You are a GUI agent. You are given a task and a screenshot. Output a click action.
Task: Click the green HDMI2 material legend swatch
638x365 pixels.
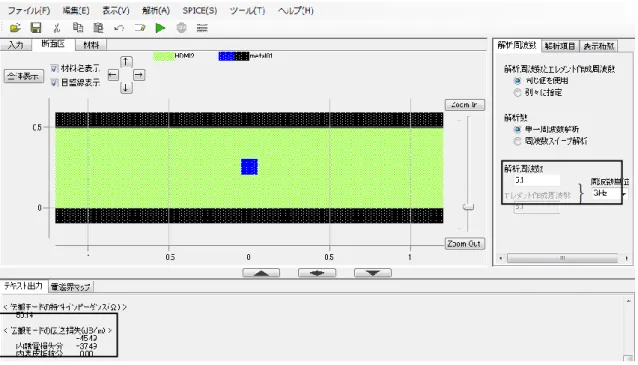click(x=163, y=56)
